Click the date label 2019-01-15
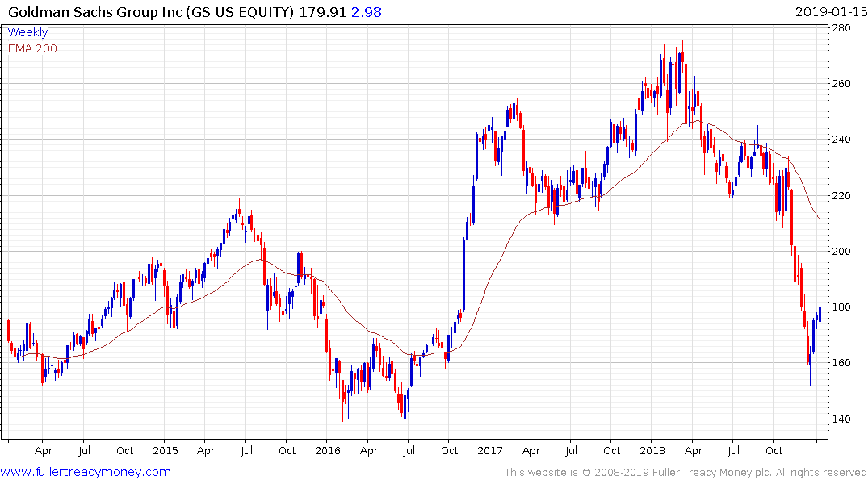 831,12
